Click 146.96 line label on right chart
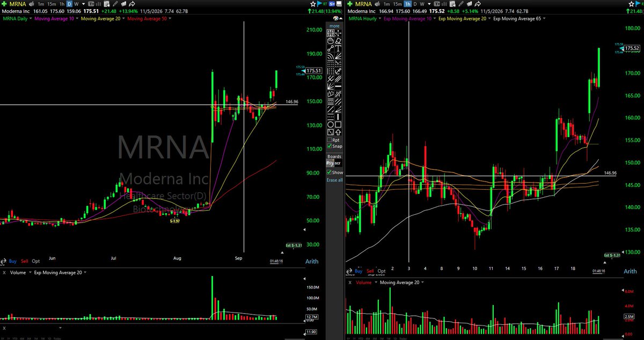The height and width of the screenshot is (340, 644). coord(610,173)
